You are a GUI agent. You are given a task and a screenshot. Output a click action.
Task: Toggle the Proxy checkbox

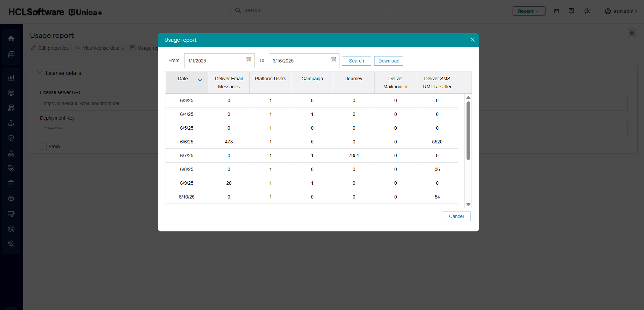[43, 146]
